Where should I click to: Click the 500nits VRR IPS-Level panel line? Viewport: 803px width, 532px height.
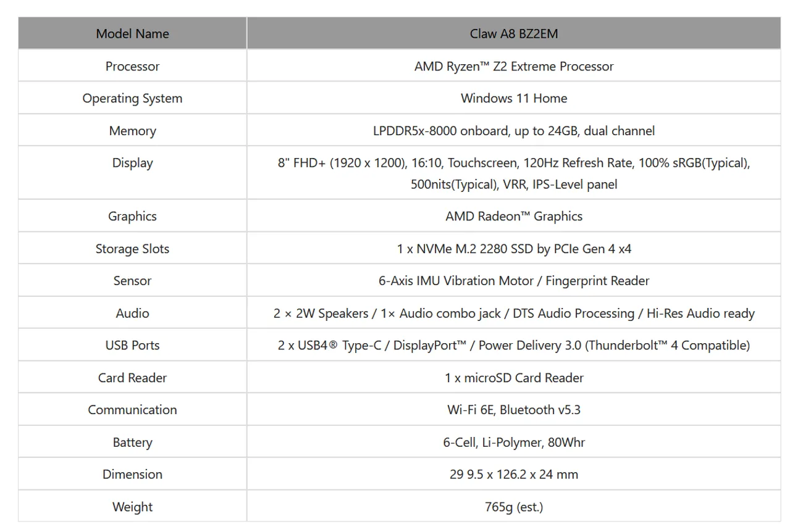tap(513, 184)
